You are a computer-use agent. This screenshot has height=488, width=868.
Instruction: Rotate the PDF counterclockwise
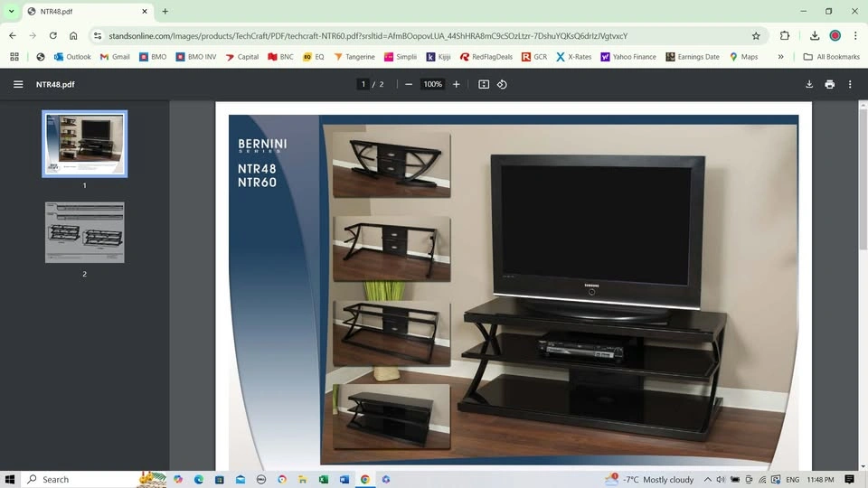tap(502, 84)
